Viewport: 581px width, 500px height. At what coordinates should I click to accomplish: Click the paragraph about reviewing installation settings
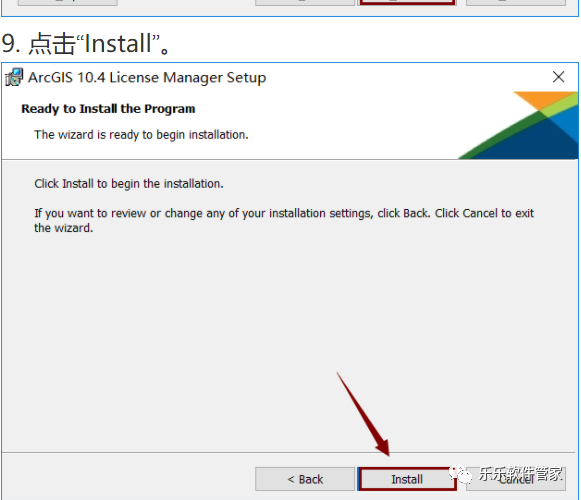tap(284, 221)
